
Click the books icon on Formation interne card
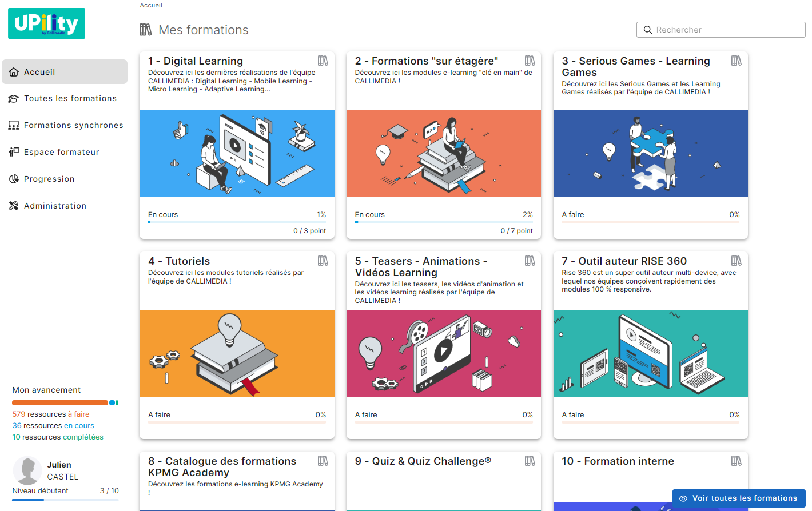[737, 461]
